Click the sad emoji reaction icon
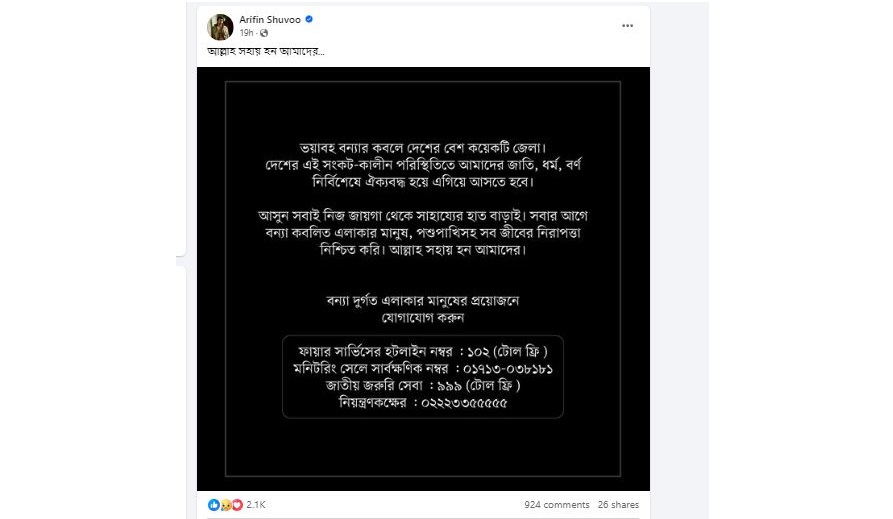 (226, 505)
